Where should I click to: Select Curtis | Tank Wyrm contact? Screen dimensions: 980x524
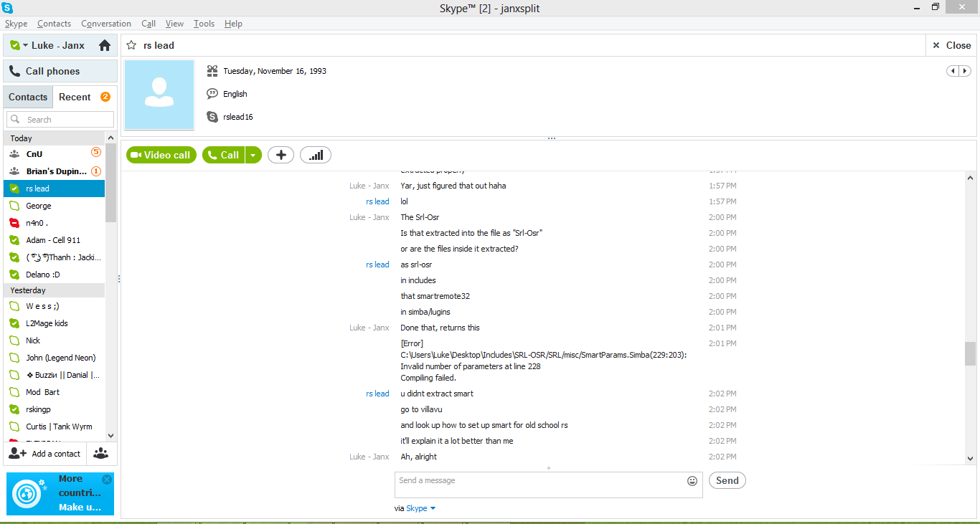(x=54, y=427)
